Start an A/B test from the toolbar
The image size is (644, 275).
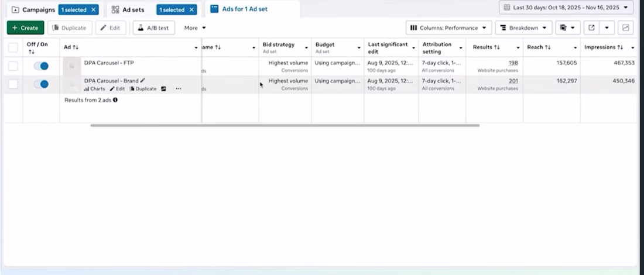(x=153, y=28)
